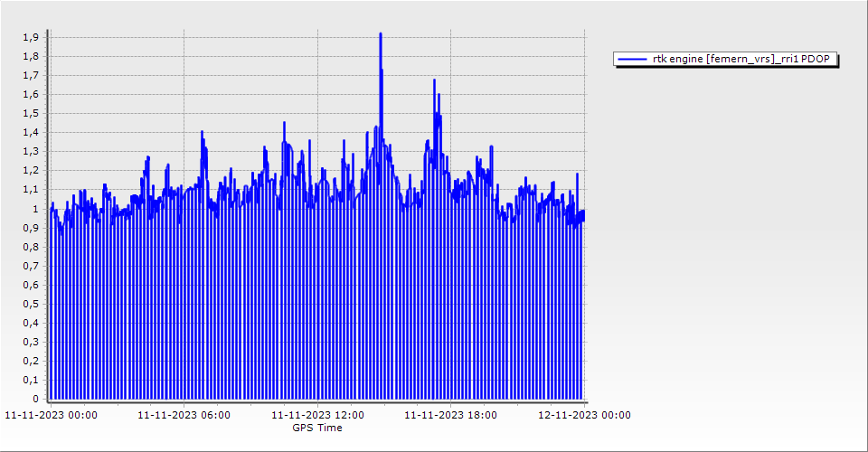Image resolution: width=868 pixels, height=452 pixels.
Task: Click the 1,9 value on the y-axis
Action: point(32,38)
